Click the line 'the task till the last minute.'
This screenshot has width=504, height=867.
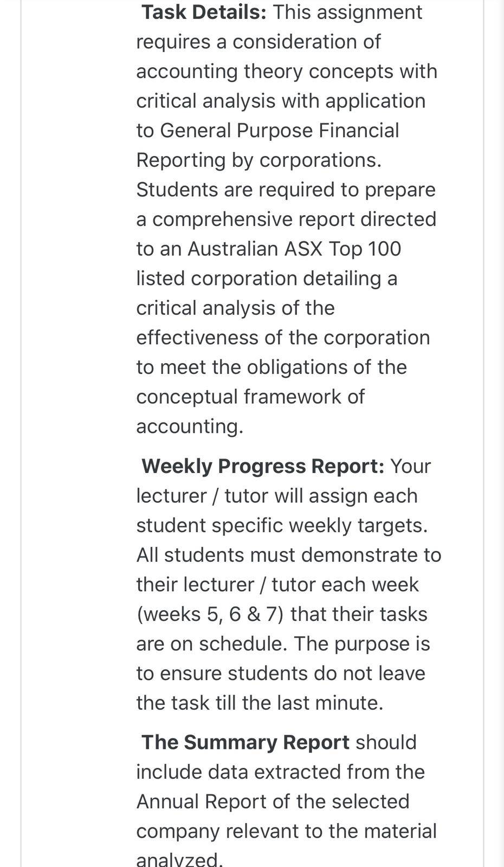tap(260, 703)
